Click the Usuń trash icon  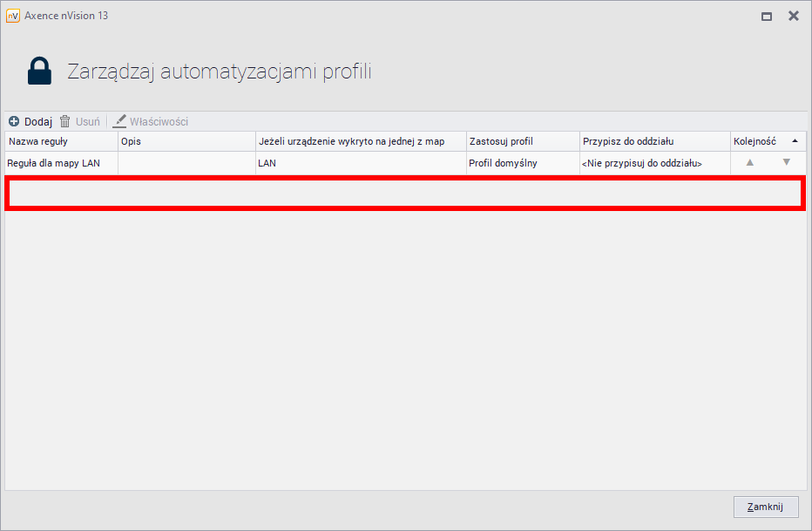click(x=65, y=121)
